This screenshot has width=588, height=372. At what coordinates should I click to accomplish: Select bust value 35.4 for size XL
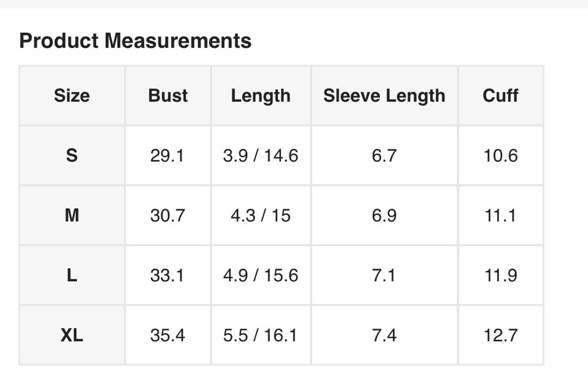tap(168, 335)
